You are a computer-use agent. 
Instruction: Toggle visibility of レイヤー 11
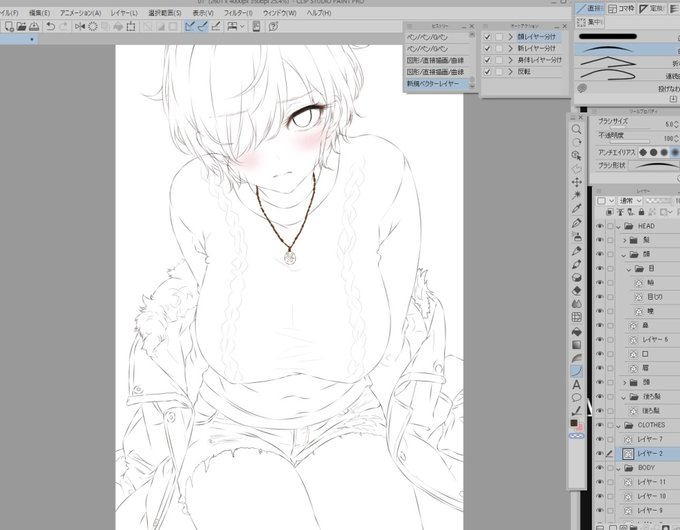600,482
